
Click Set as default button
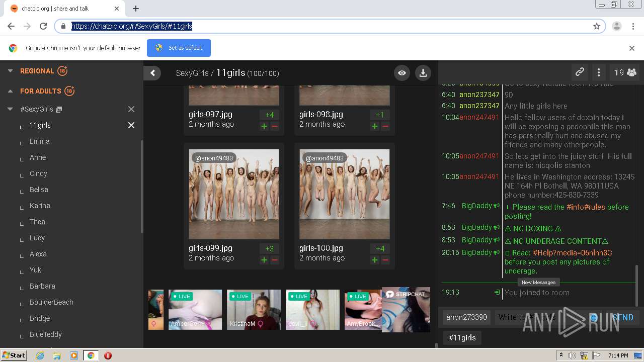[x=179, y=48]
